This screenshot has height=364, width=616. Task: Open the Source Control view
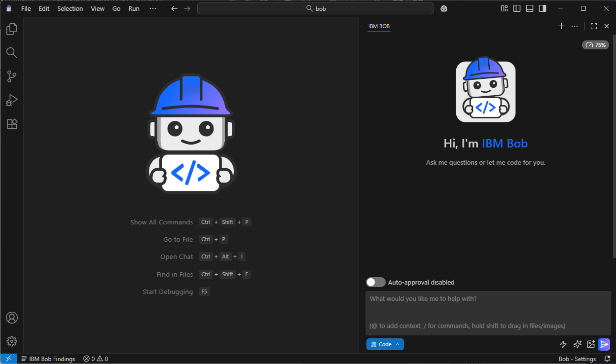tap(11, 76)
